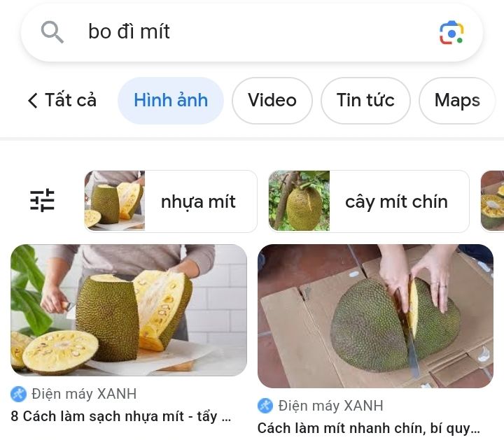
Task: Open the jackfruit on cardboard image
Action: (375, 316)
